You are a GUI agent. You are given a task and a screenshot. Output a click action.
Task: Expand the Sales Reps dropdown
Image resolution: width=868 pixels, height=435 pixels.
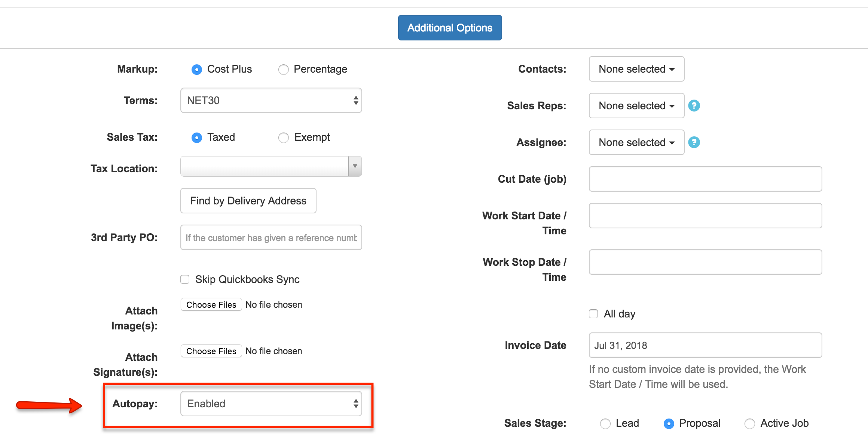[x=636, y=106]
